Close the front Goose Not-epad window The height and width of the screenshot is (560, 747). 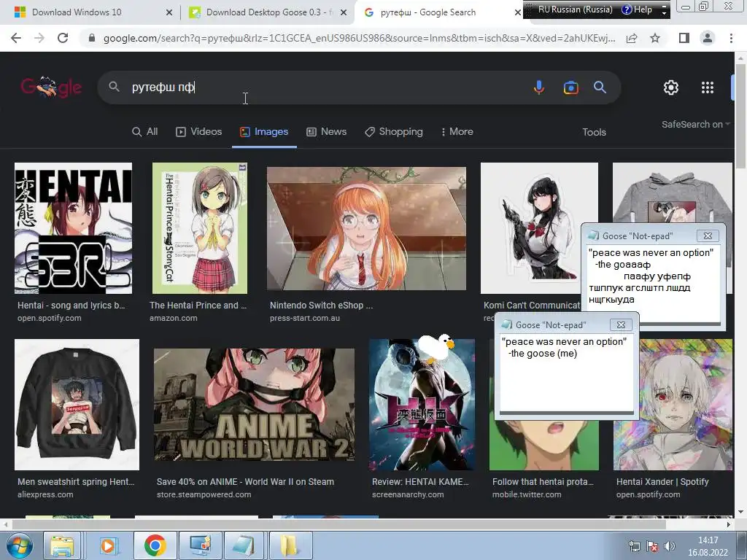pos(621,324)
